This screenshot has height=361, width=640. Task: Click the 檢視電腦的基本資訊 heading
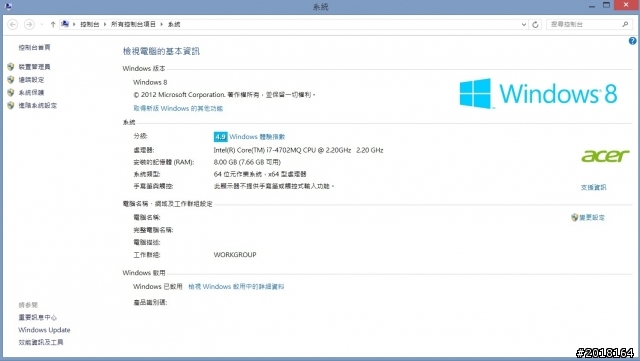(161, 51)
